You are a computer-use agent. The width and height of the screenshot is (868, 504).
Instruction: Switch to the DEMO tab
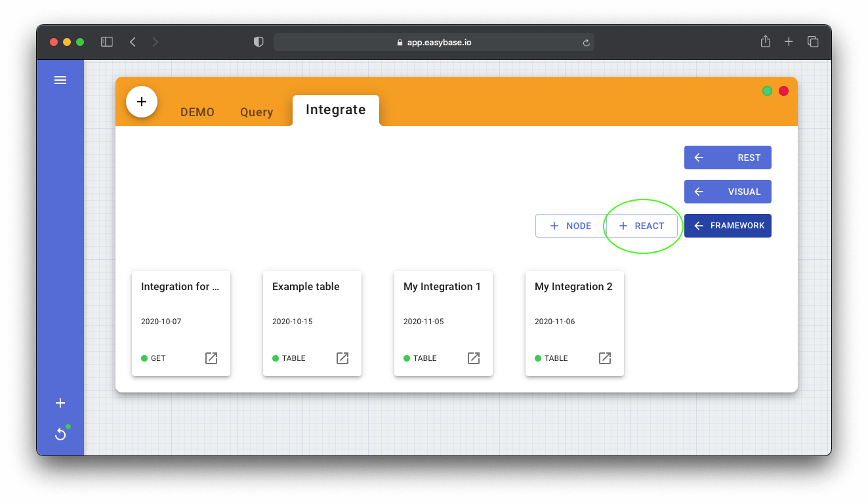tap(197, 112)
